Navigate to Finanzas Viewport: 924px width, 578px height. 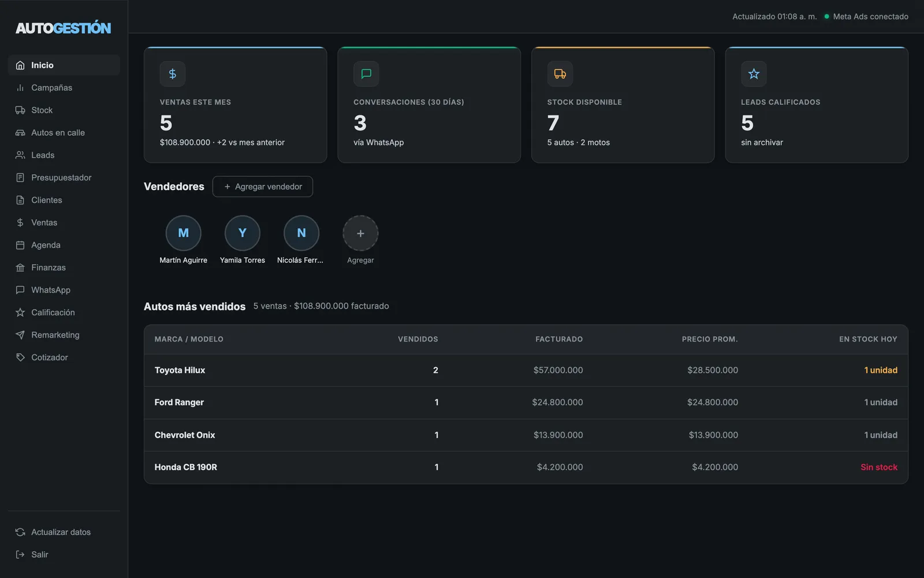(64, 268)
